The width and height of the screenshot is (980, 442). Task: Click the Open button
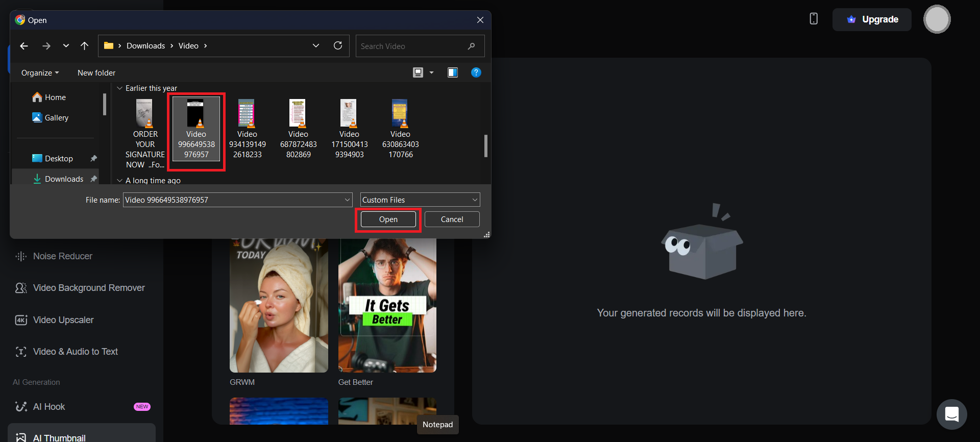coord(388,219)
